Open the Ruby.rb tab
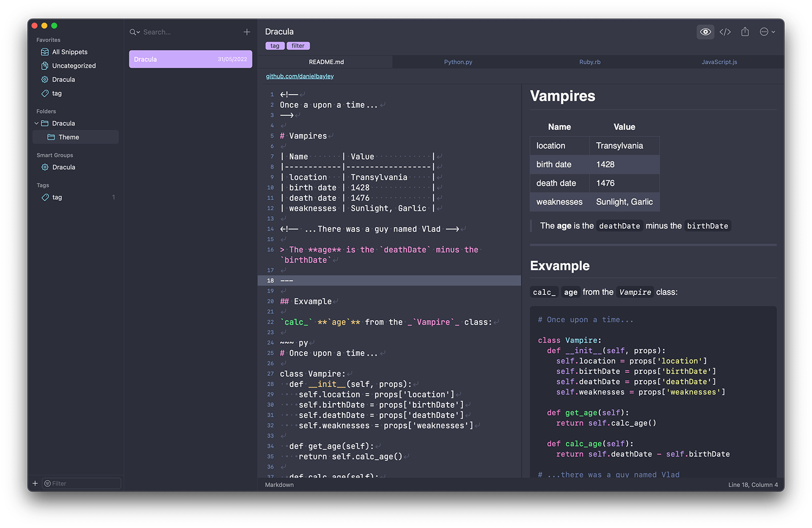The height and width of the screenshot is (528, 812). 589,62
